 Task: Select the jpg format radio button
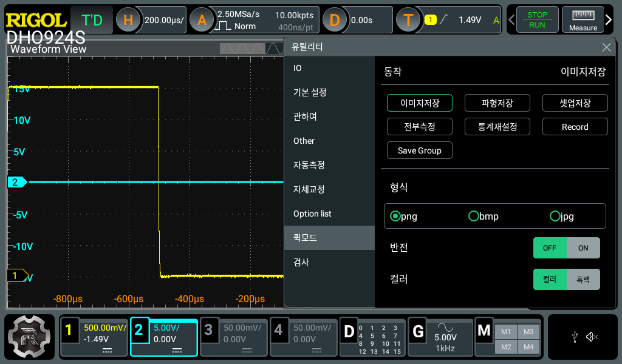click(555, 216)
